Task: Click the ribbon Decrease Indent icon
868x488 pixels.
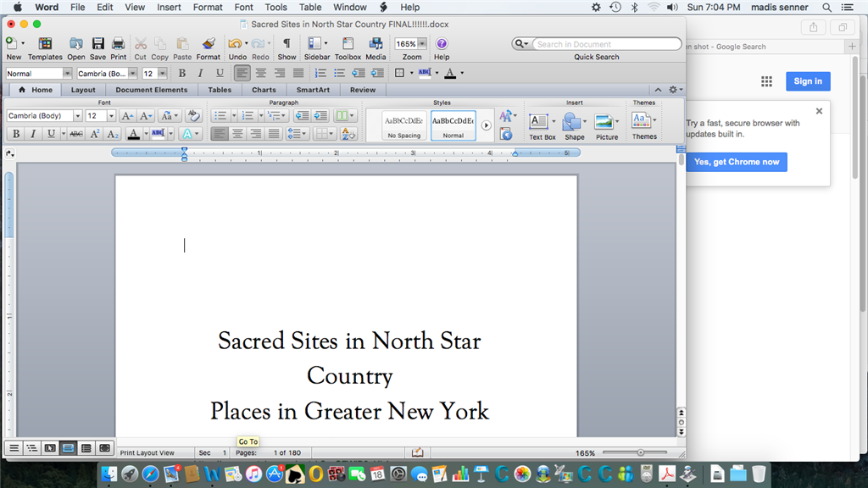Action: click(302, 115)
